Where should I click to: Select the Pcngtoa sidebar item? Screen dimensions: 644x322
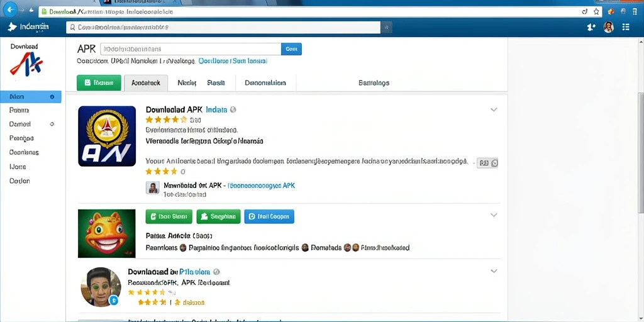(x=21, y=138)
